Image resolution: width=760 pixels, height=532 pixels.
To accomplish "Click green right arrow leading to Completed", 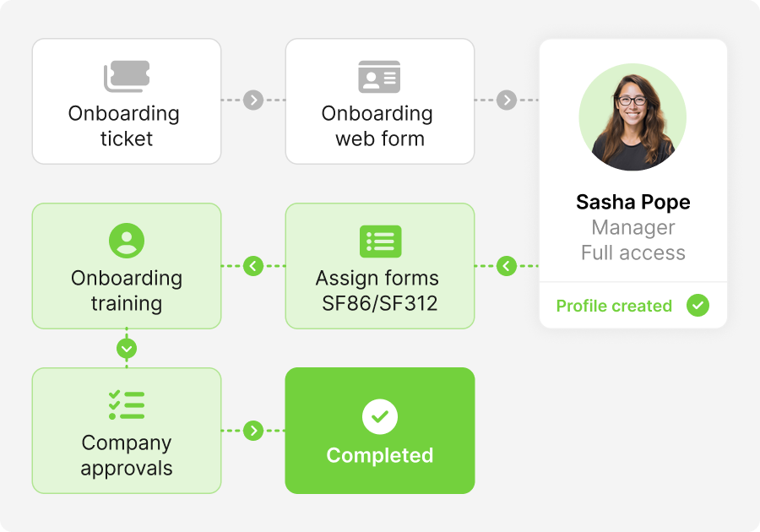I will click(253, 431).
